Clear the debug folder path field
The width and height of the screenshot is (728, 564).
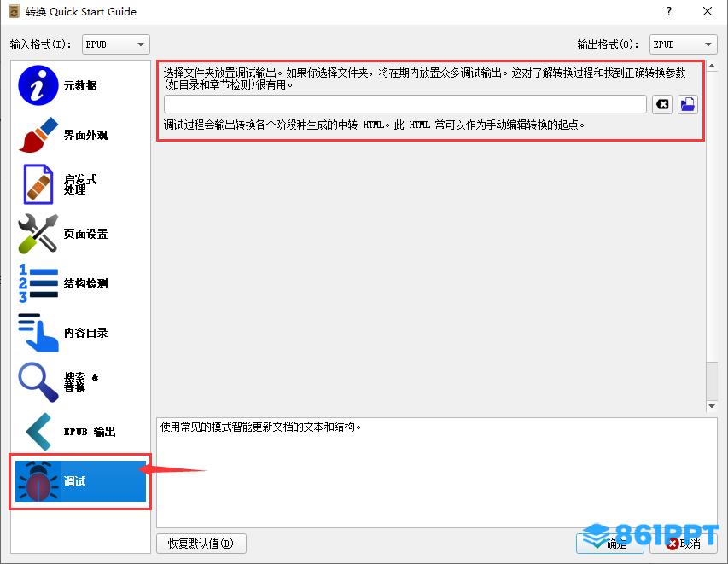662,104
